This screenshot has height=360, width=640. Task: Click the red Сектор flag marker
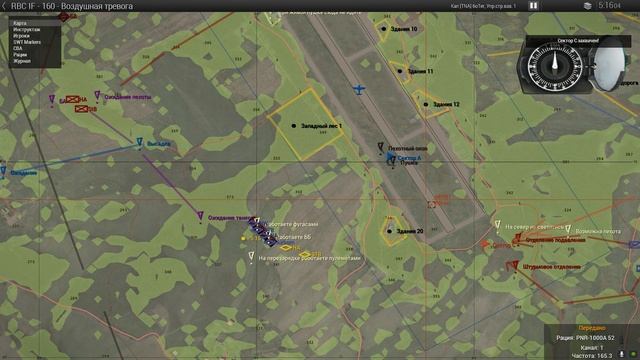[485, 244]
